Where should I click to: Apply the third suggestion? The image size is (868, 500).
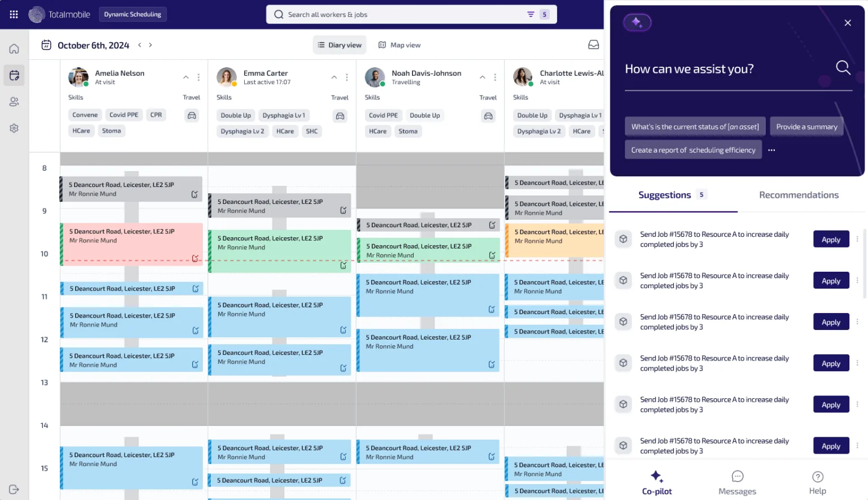click(x=831, y=321)
